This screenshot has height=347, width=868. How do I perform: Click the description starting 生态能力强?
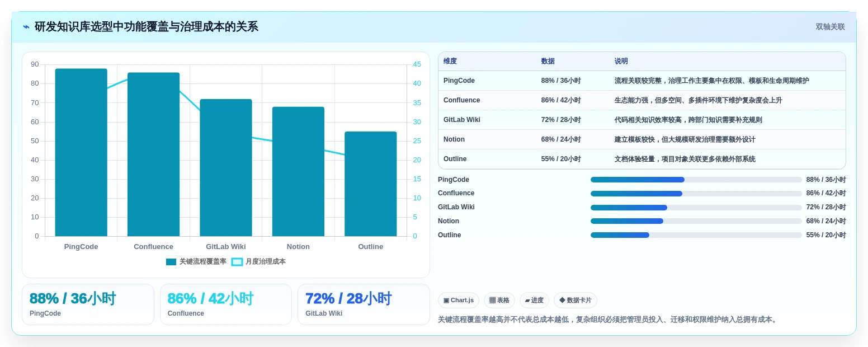tap(699, 100)
